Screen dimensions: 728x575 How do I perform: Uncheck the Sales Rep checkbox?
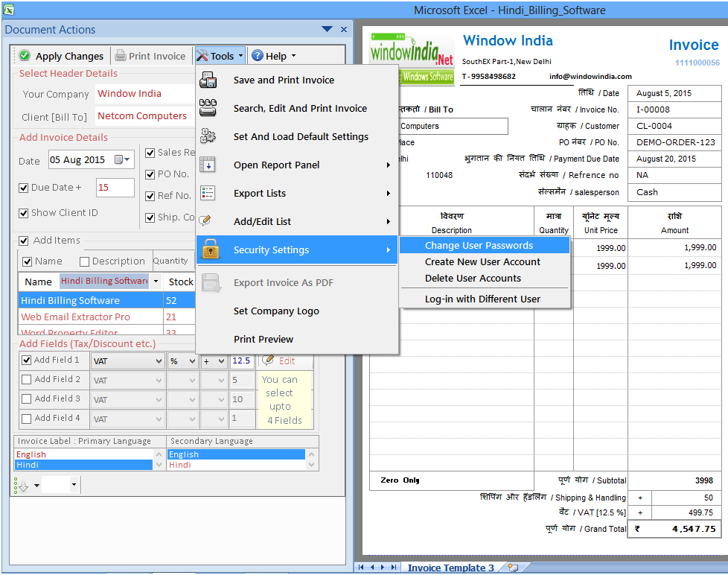click(x=150, y=153)
